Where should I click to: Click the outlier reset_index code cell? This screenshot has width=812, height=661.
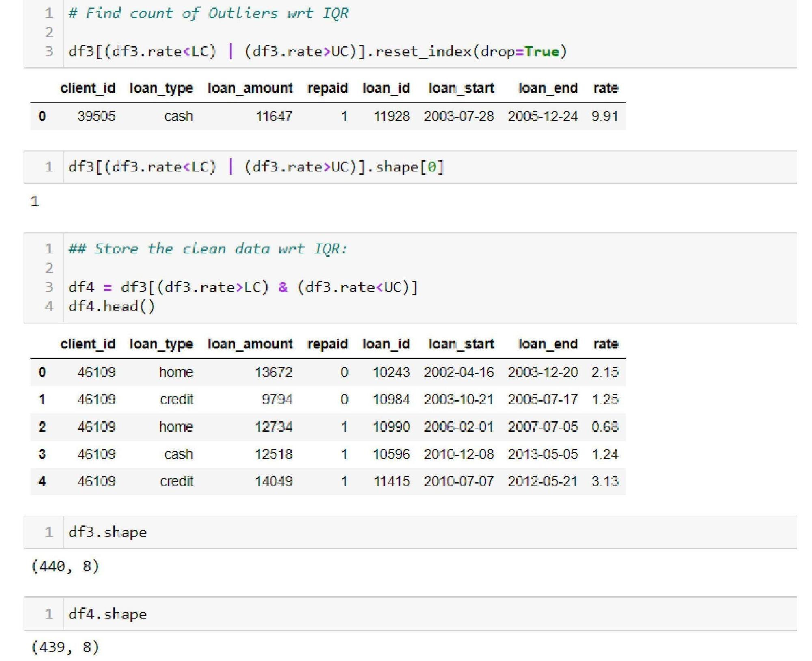point(410,33)
